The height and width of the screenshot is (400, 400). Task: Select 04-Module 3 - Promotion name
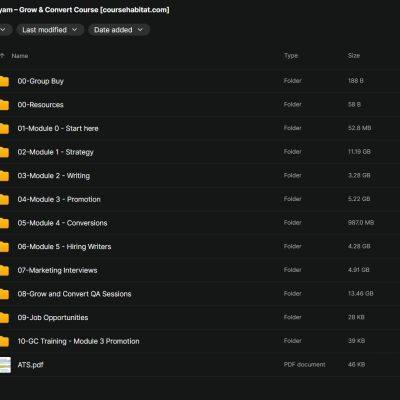point(59,199)
